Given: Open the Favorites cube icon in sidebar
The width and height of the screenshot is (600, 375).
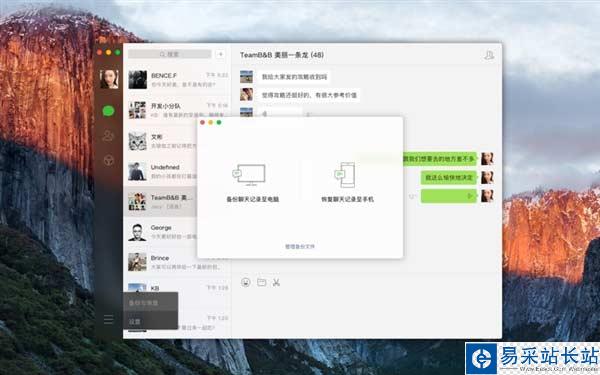Looking at the screenshot, I should [109, 160].
